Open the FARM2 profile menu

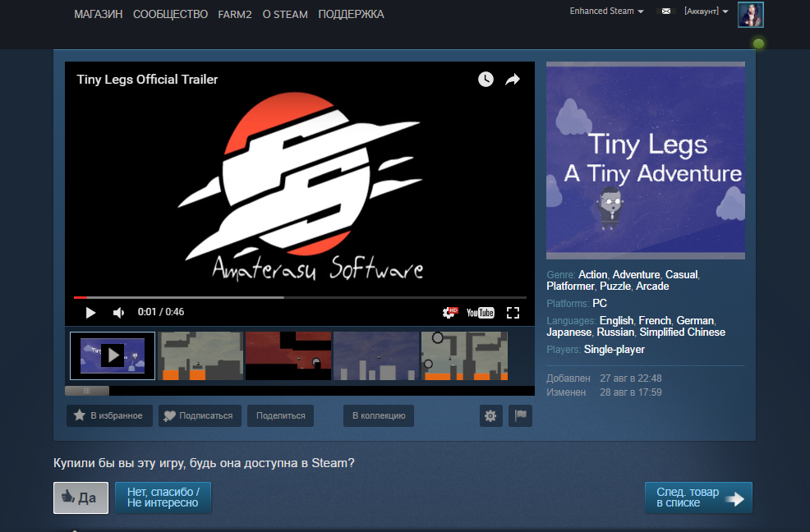[x=234, y=15]
